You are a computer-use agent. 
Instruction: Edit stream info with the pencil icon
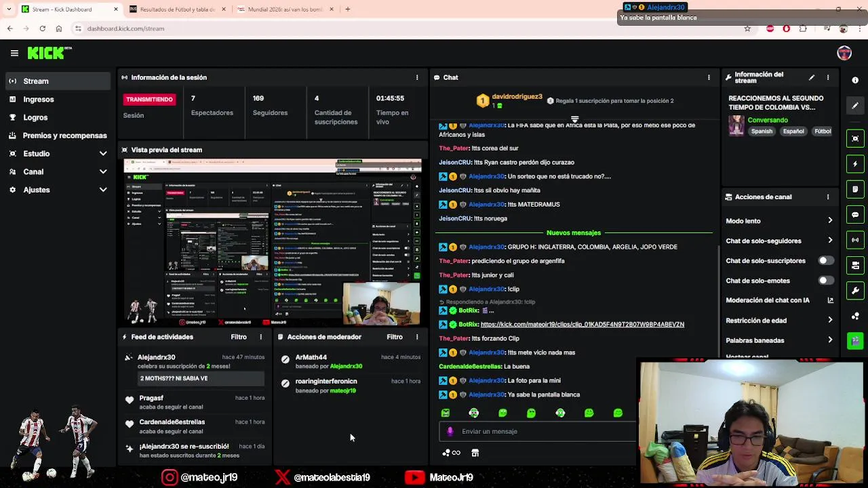pos(812,78)
